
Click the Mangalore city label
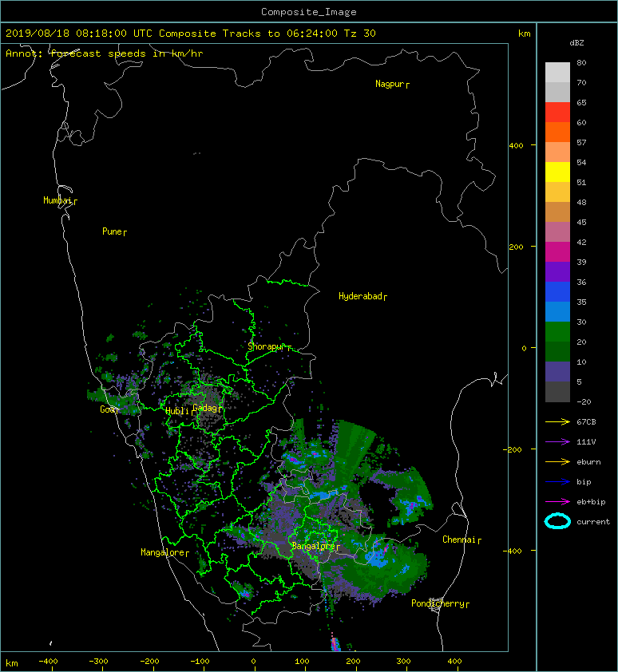click(163, 552)
